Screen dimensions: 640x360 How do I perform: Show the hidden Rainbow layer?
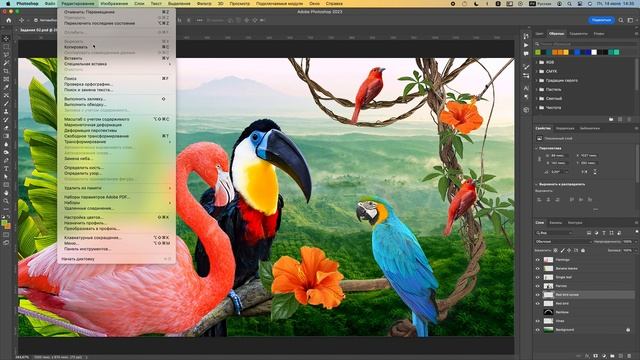point(538,312)
